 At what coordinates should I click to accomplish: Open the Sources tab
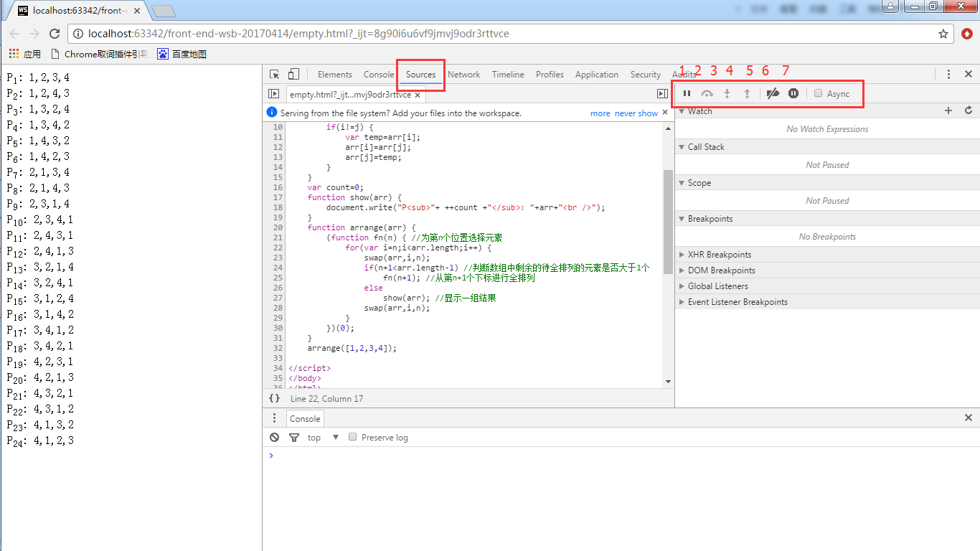coord(420,75)
